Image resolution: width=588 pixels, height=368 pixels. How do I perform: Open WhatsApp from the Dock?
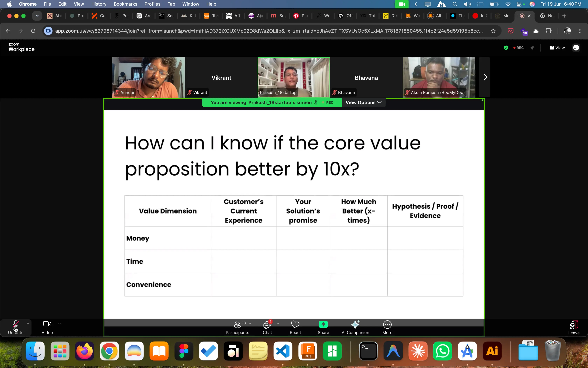[x=442, y=351]
